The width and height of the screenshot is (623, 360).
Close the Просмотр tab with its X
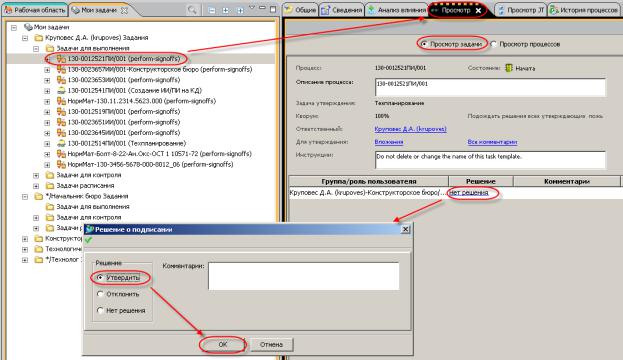pyautogui.click(x=478, y=11)
